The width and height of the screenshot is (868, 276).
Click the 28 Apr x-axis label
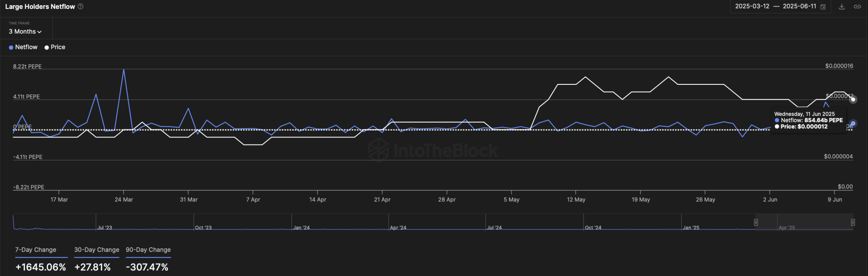click(x=447, y=199)
